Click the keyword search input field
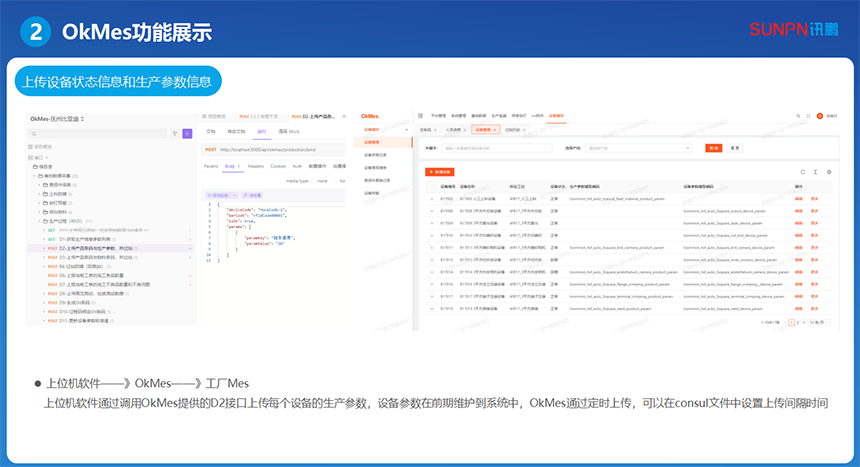860x467 pixels. click(497, 148)
